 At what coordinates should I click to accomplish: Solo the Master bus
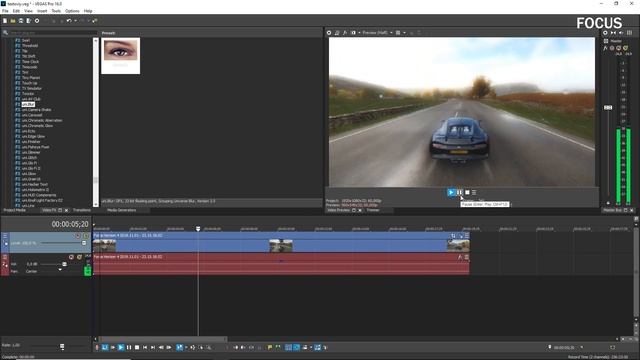click(x=625, y=48)
